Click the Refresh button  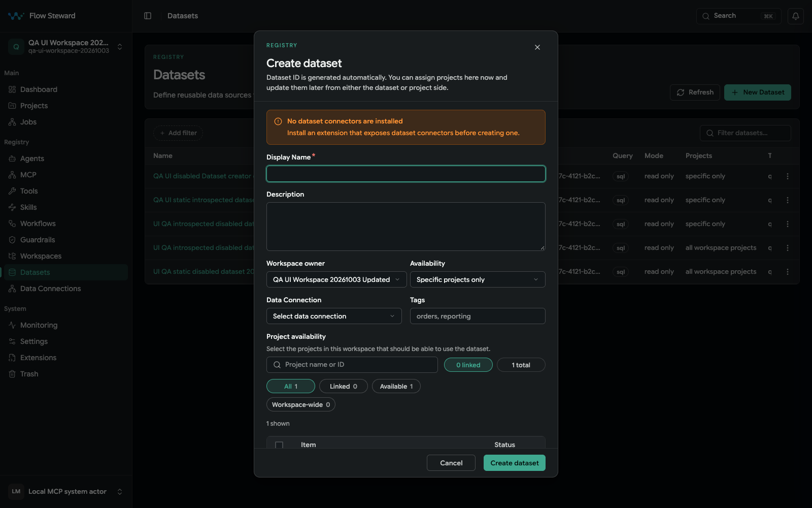click(x=695, y=92)
